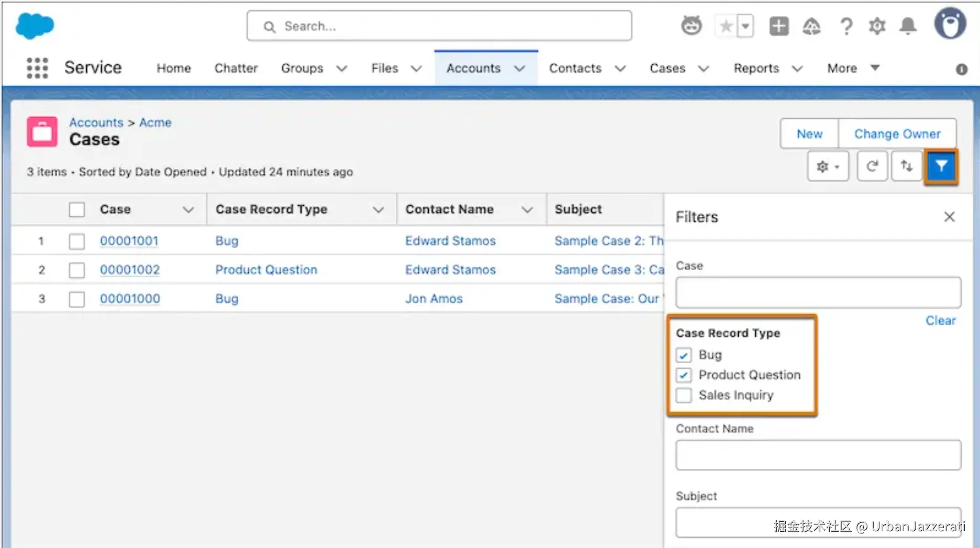
Task: Click the global actions plus icon
Action: (778, 26)
